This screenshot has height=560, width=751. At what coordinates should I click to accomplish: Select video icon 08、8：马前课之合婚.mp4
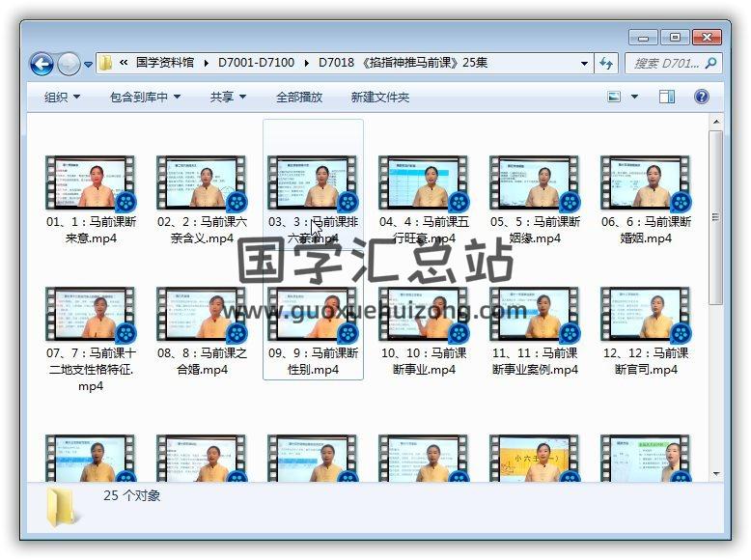202,315
